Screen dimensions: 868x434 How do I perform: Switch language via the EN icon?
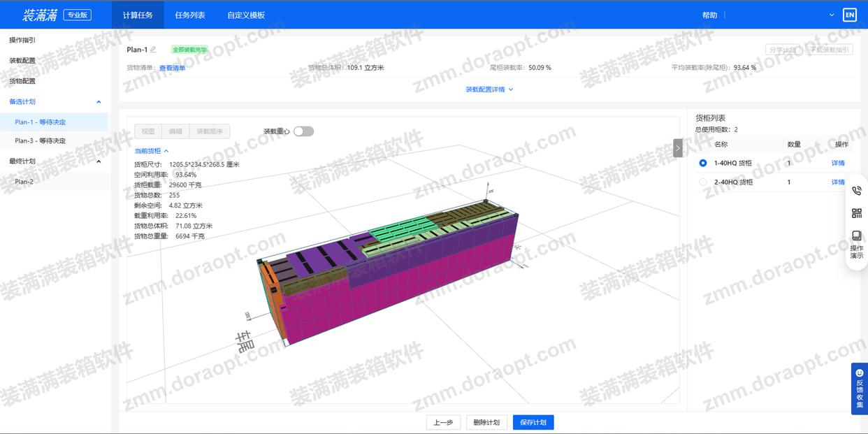point(849,14)
